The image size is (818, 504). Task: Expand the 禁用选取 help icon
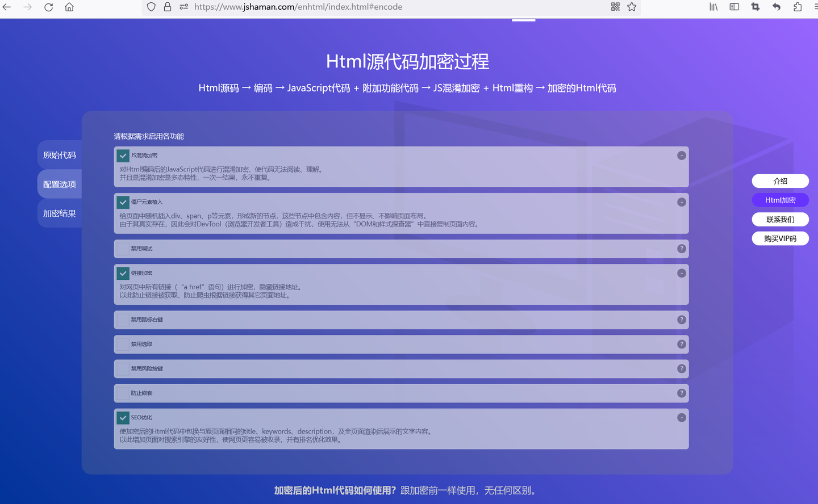[x=682, y=344]
